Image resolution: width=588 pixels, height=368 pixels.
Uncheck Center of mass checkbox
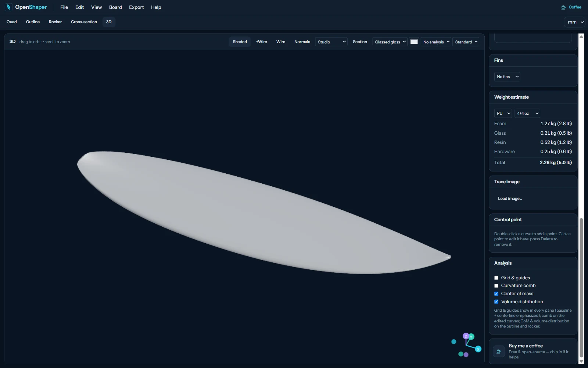(496, 294)
